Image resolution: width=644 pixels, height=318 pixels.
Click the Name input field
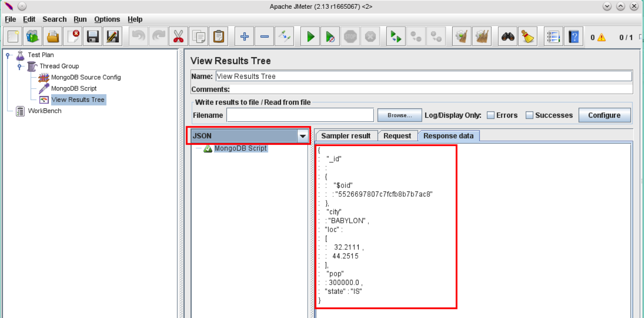[x=423, y=76]
